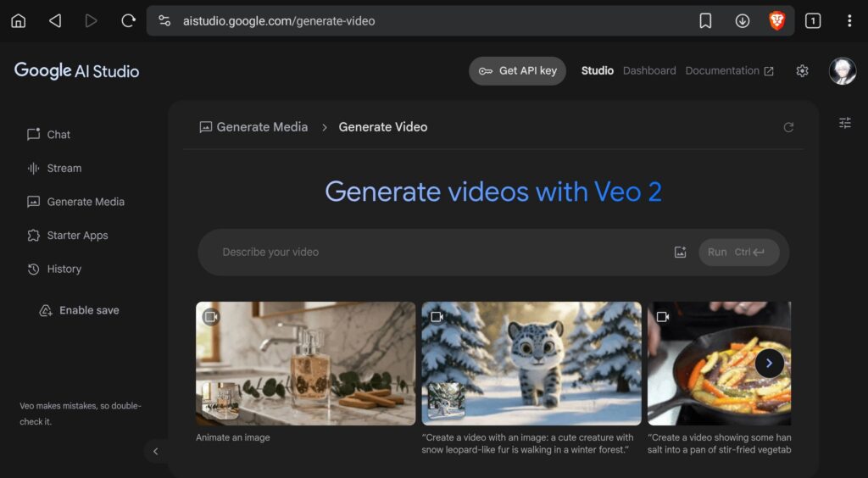Open Brave Shields lion icon
This screenshot has width=868, height=478.
pos(777,21)
